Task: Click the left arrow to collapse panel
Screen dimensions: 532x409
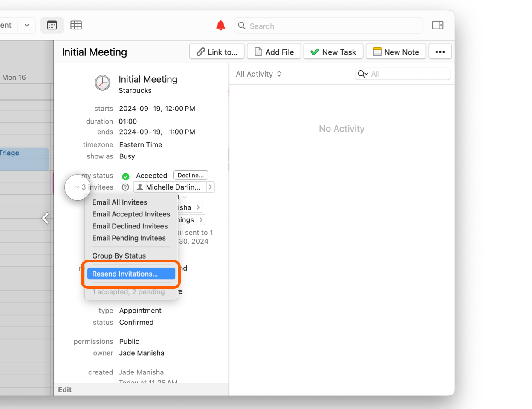Action: pos(46,218)
